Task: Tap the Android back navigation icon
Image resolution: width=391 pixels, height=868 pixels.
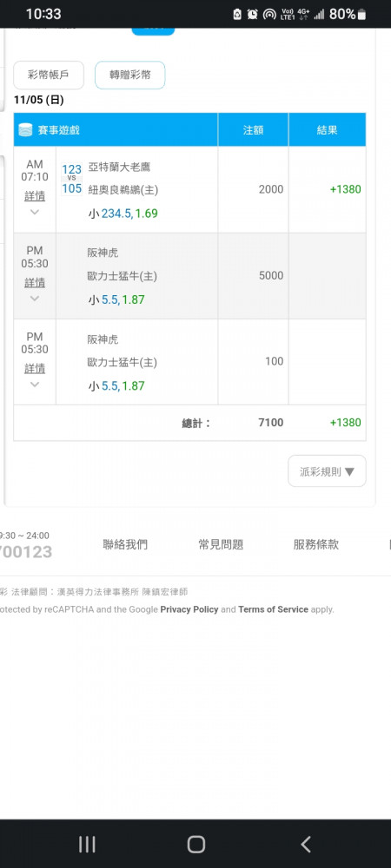Action: click(305, 845)
